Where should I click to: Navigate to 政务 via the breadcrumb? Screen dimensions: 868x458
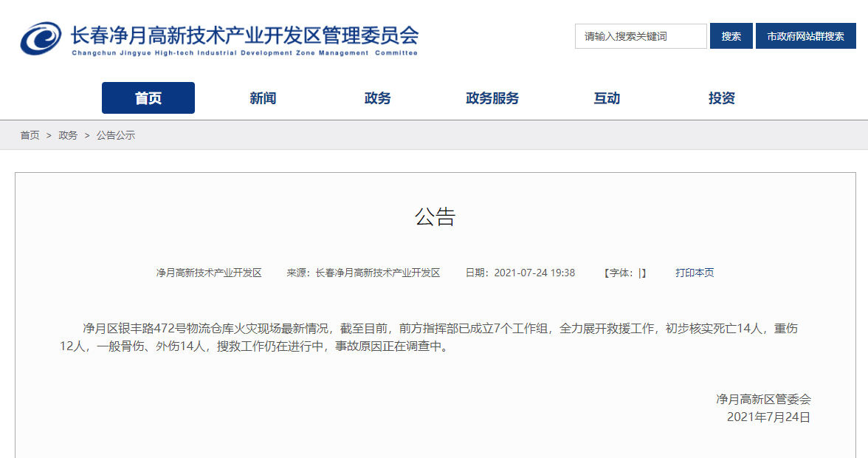click(68, 135)
